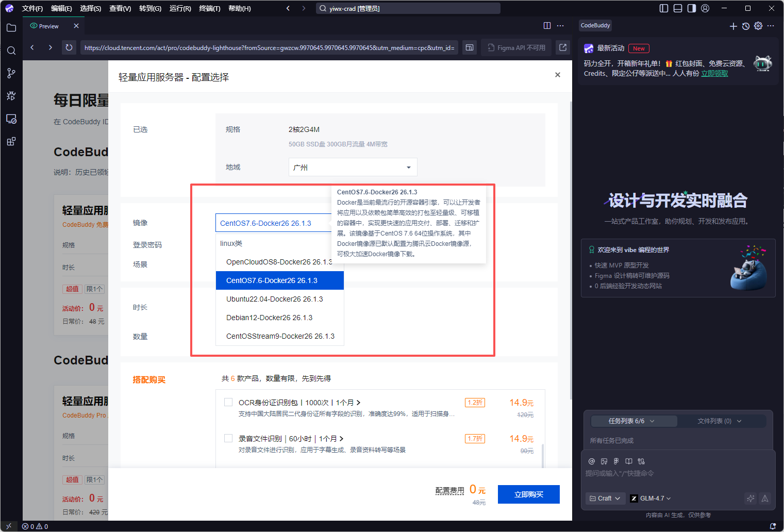Check the 录音文件识别 checkbox
Viewport: 784px width, 532px height.
coord(228,438)
